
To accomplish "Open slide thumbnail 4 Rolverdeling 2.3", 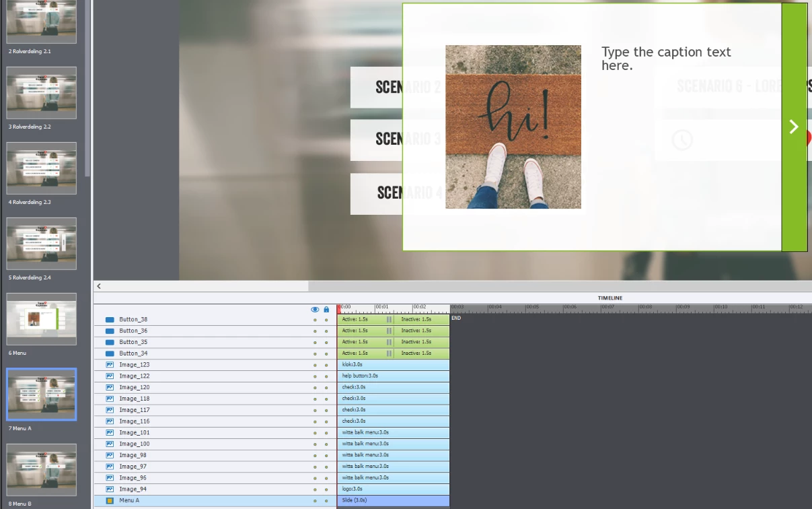I will 42,168.
